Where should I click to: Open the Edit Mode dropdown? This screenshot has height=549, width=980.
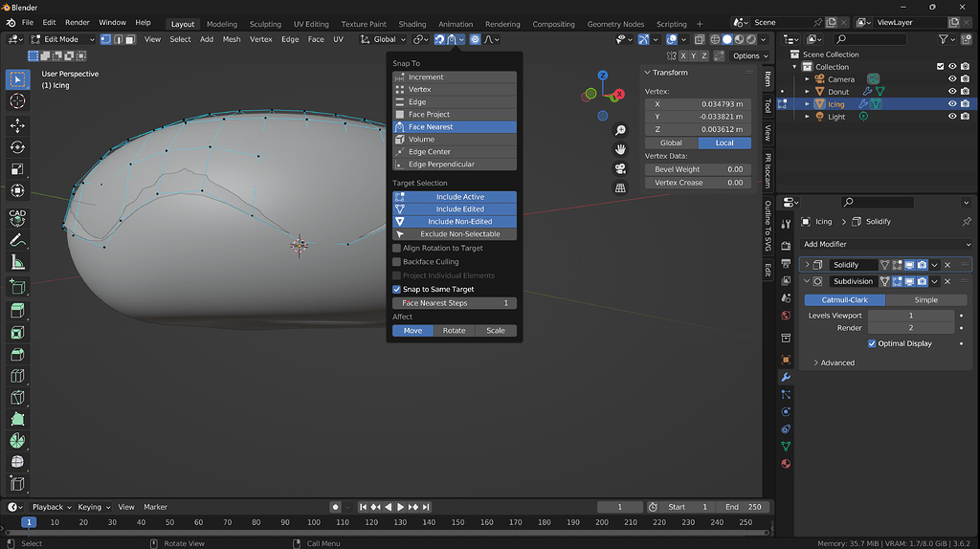[x=62, y=39]
